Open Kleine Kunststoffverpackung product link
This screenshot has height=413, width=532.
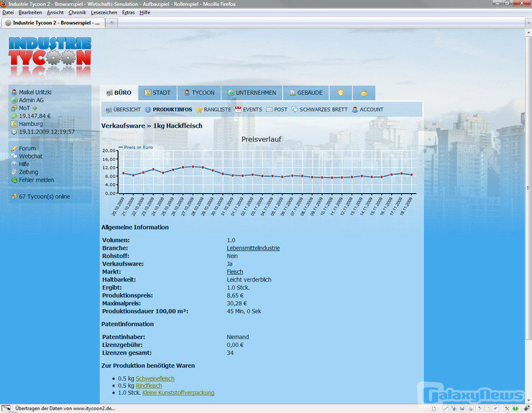[178, 393]
